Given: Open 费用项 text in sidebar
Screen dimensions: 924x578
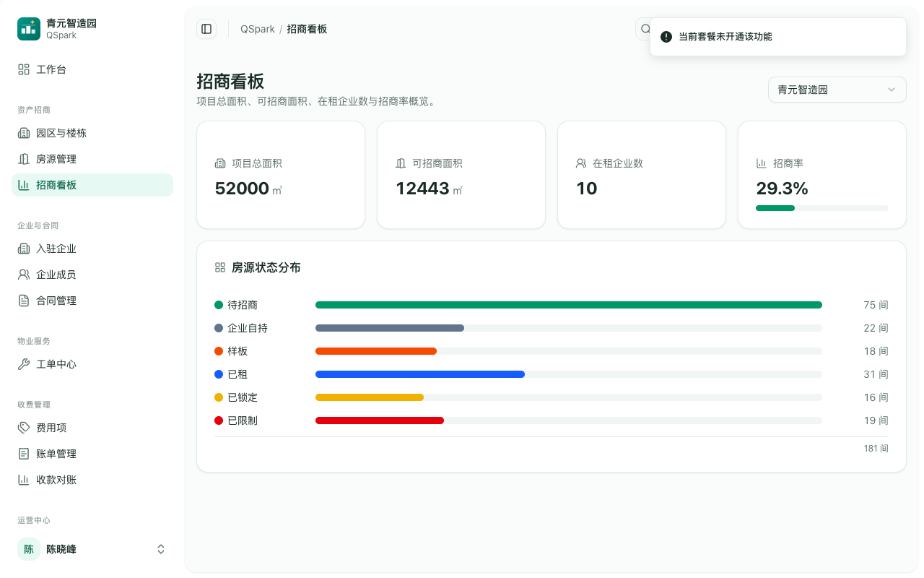Looking at the screenshot, I should point(51,428).
